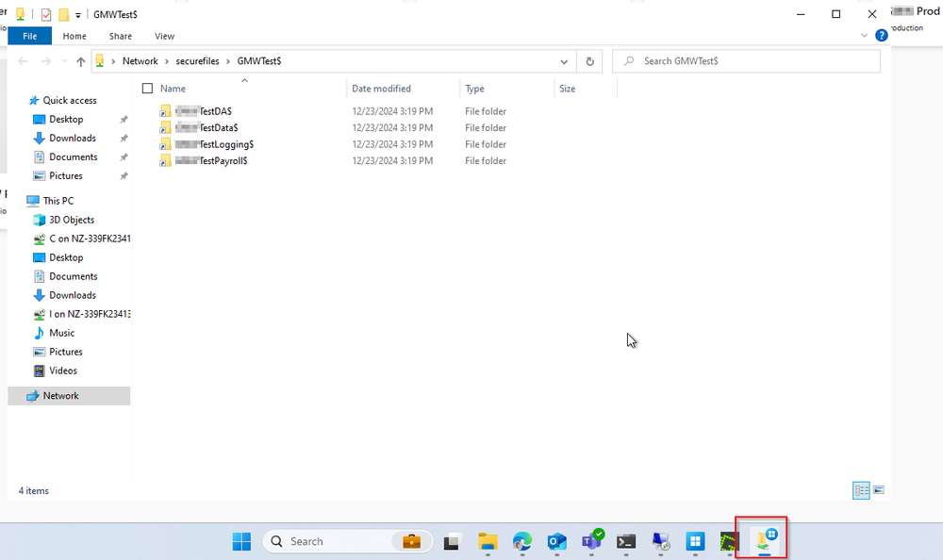The image size is (943, 560).
Task: Select the Details view icon in status bar
Action: (861, 490)
